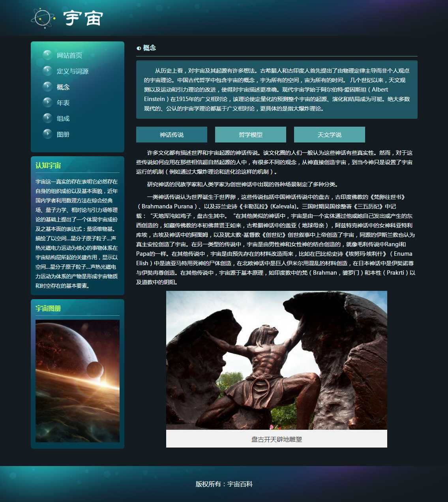Open the 网站首页 navigation link
Screen dimensions: 448x502
tap(69, 56)
